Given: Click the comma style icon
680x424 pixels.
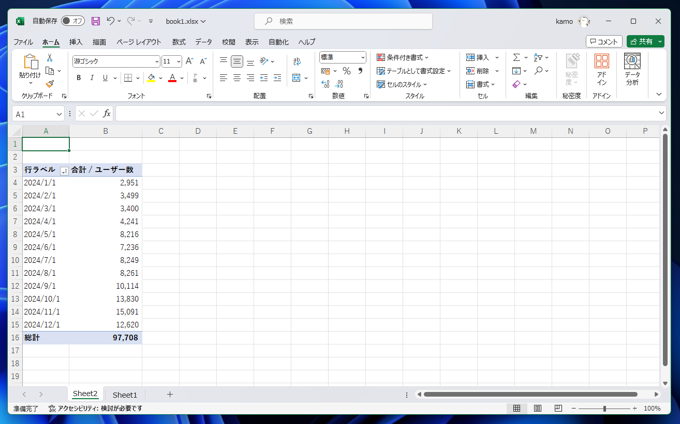Looking at the screenshot, I should [x=360, y=71].
